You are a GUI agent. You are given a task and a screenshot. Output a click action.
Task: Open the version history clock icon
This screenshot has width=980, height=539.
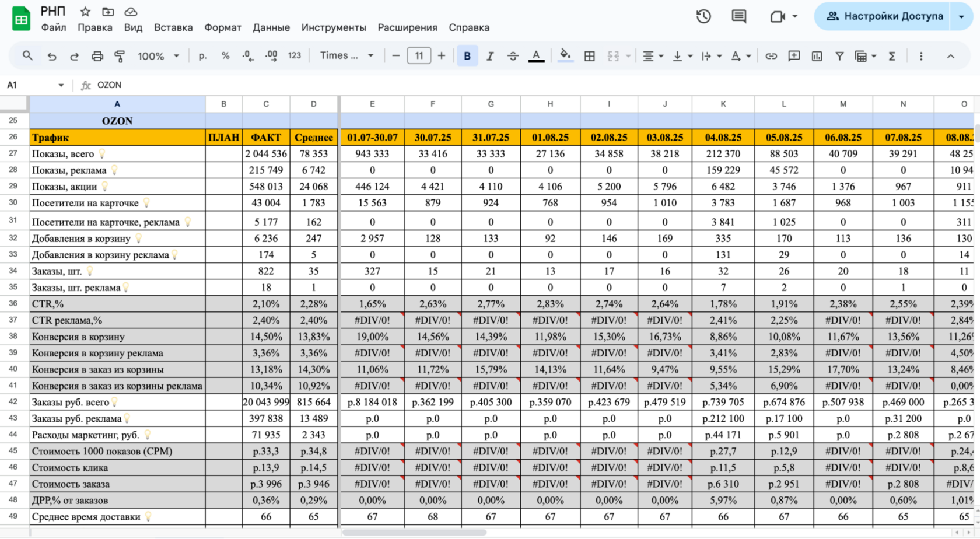point(703,16)
